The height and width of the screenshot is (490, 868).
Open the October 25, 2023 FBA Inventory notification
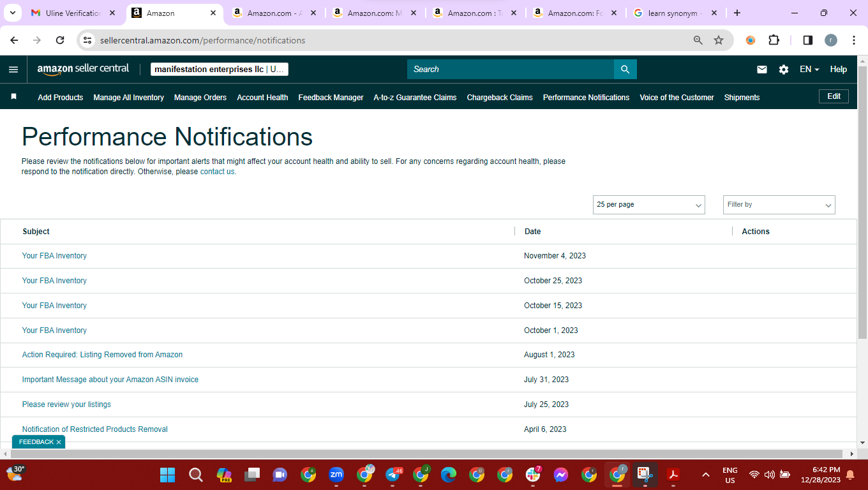click(54, 281)
